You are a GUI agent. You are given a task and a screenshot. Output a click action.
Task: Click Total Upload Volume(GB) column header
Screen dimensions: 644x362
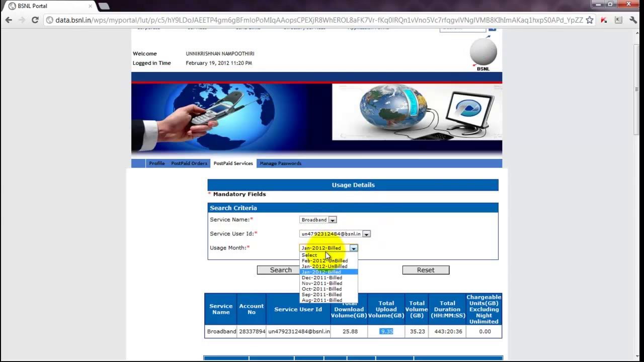386,309
